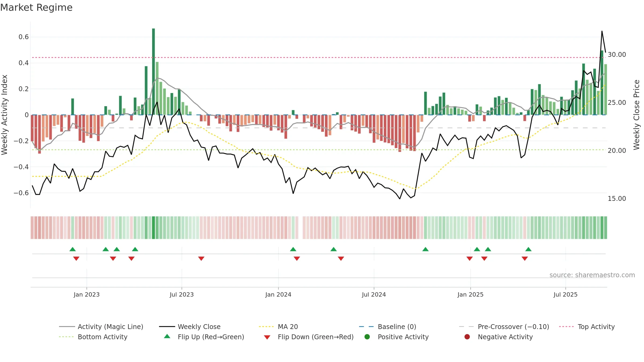This screenshot has height=362, width=644.
Task: Click the Jul 2025 x-axis label
Action: tap(565, 294)
